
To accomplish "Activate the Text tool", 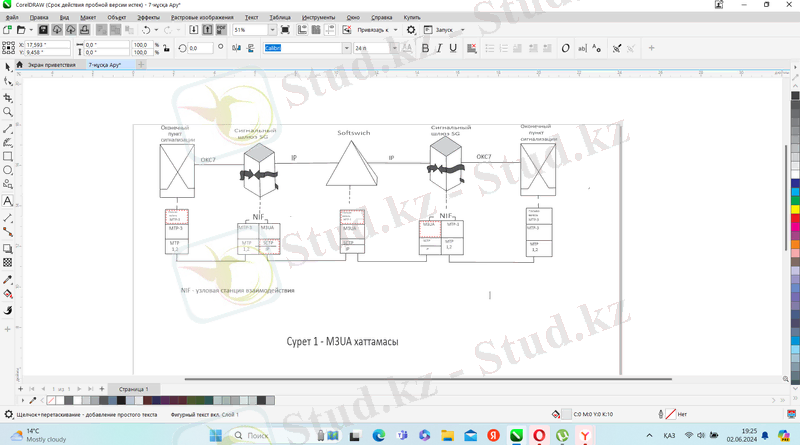I will (8, 201).
